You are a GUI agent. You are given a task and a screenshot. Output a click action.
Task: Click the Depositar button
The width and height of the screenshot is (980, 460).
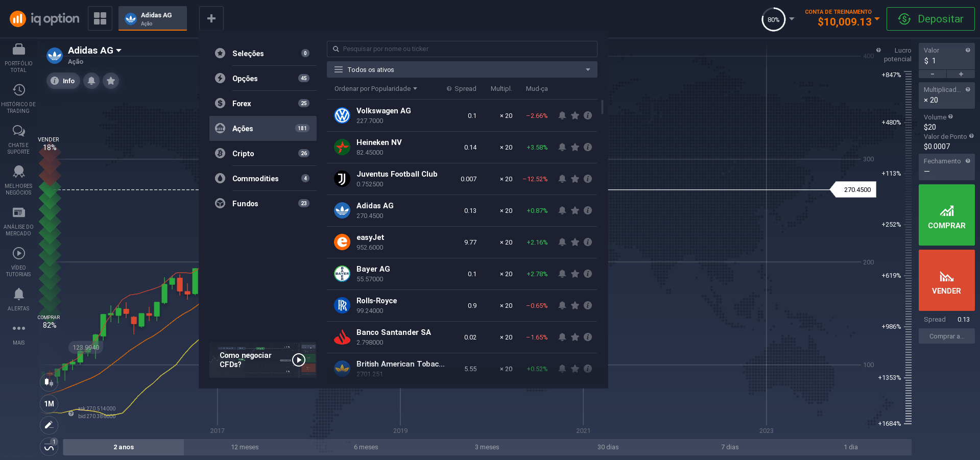[x=930, y=19]
